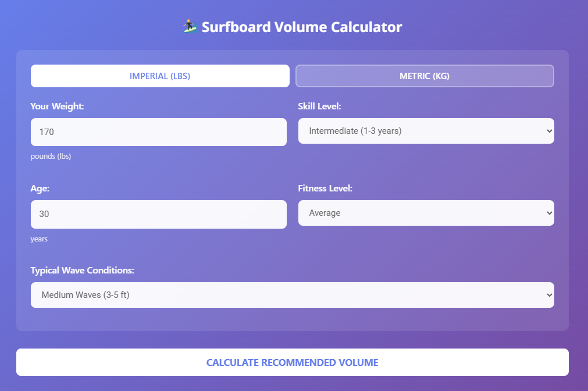Focus the Your Weight input field
The height and width of the screenshot is (391, 588).
[158, 132]
